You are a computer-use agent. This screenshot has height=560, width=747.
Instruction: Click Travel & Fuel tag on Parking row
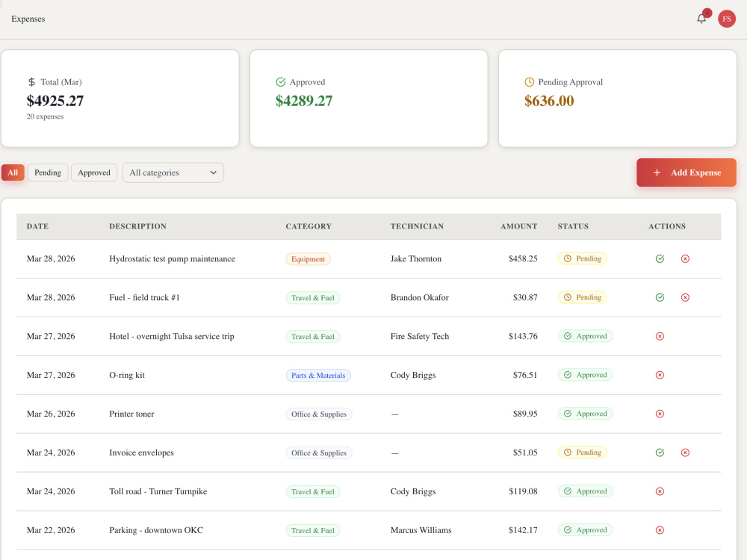pyautogui.click(x=312, y=530)
